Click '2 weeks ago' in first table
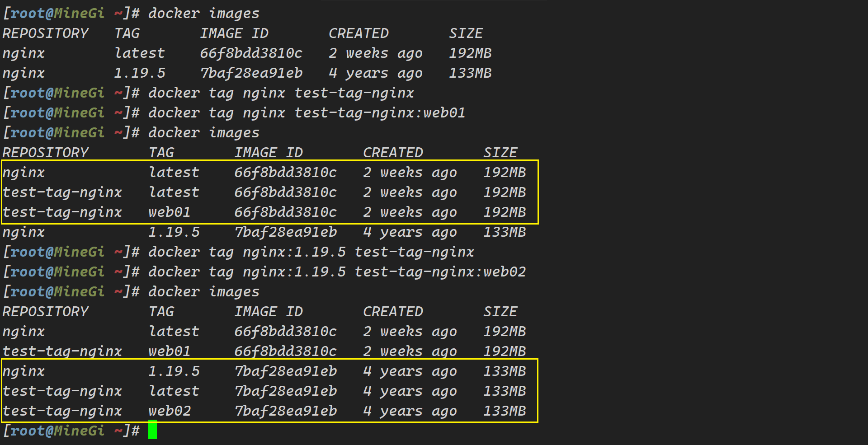The image size is (868, 445). pos(376,53)
